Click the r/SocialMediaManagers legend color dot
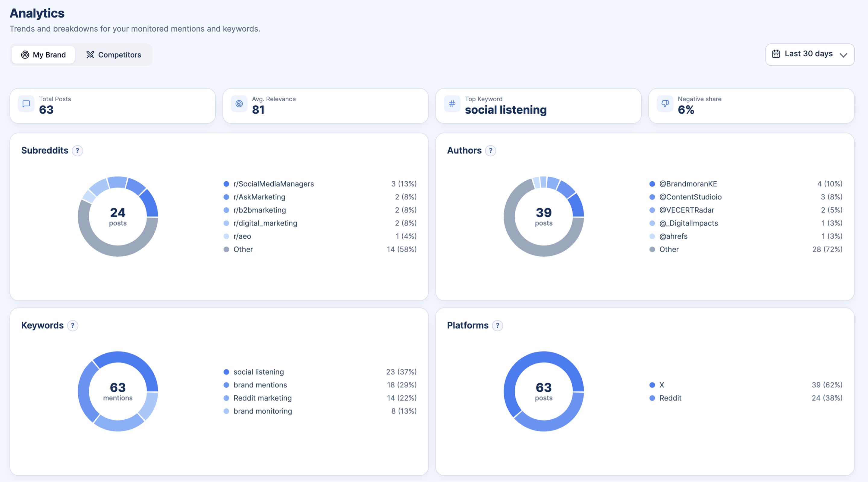This screenshot has width=868, height=482. tap(226, 184)
